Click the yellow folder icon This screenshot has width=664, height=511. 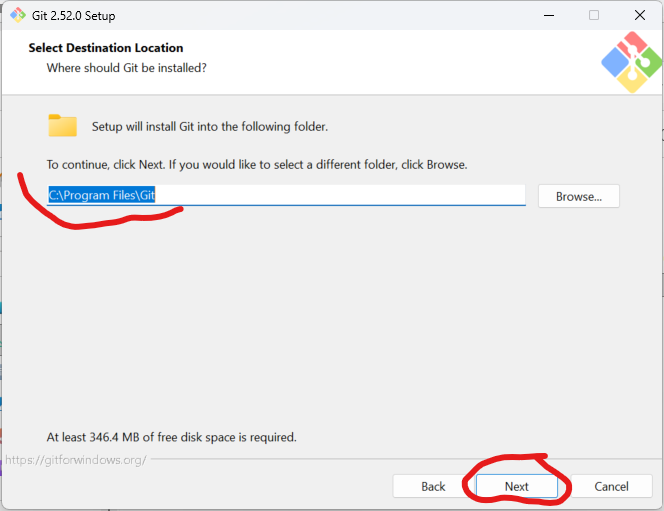pos(62,125)
